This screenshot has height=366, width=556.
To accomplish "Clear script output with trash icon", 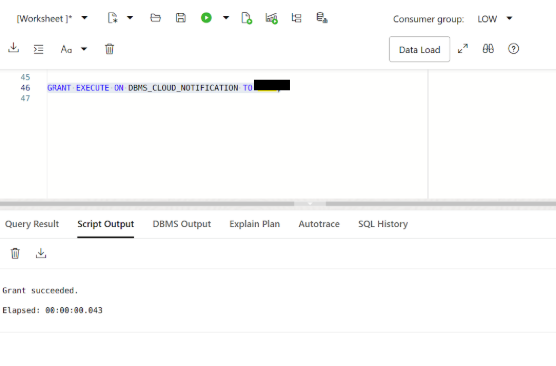I will [15, 254].
